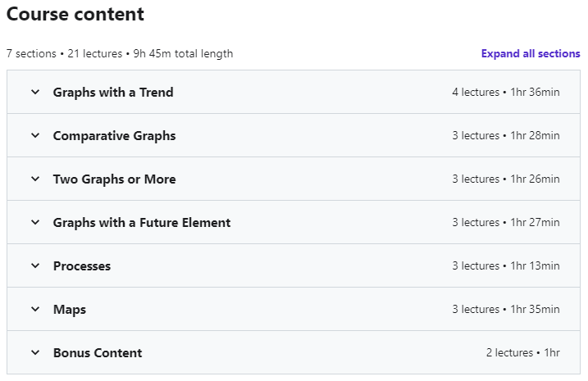Viewport: 588px width, 381px height.
Task: Open Graphs with a Future Element title
Action: 142,223
